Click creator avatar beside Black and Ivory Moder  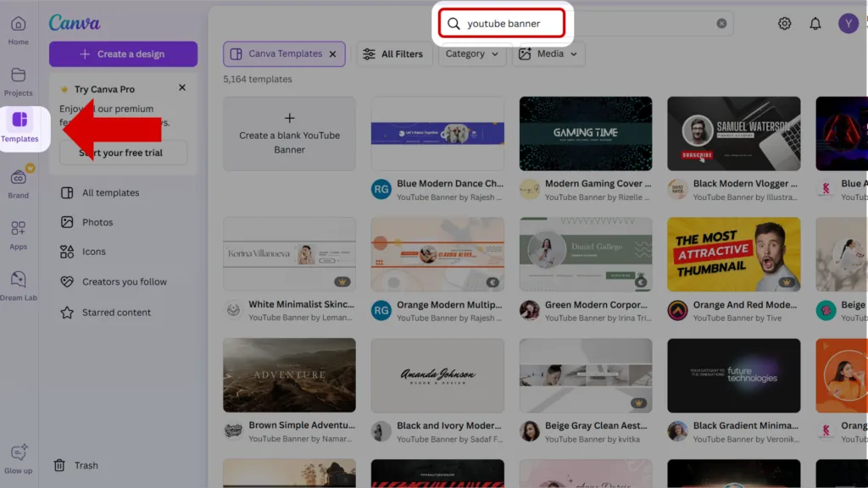click(381, 431)
